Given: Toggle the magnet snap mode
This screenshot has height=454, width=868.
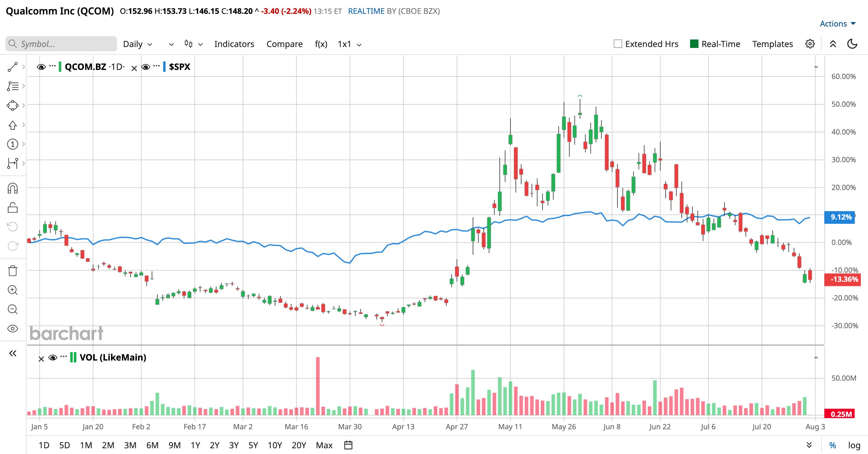Looking at the screenshot, I should coord(12,188).
